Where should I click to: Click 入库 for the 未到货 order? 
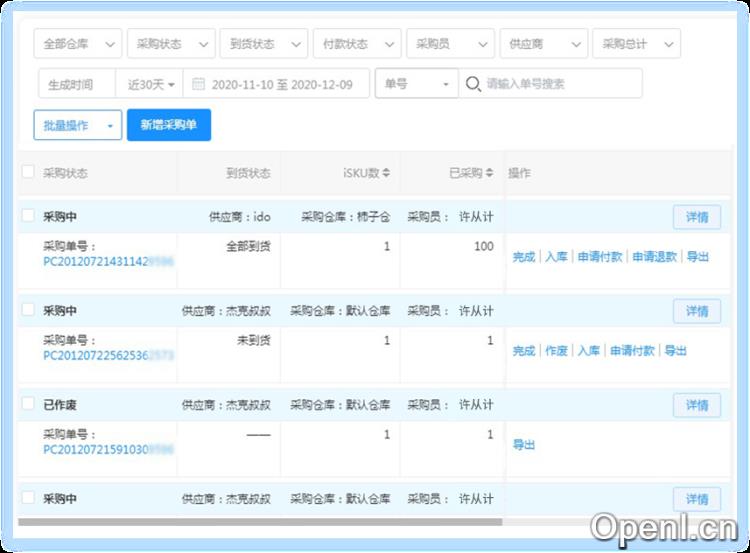tap(589, 351)
